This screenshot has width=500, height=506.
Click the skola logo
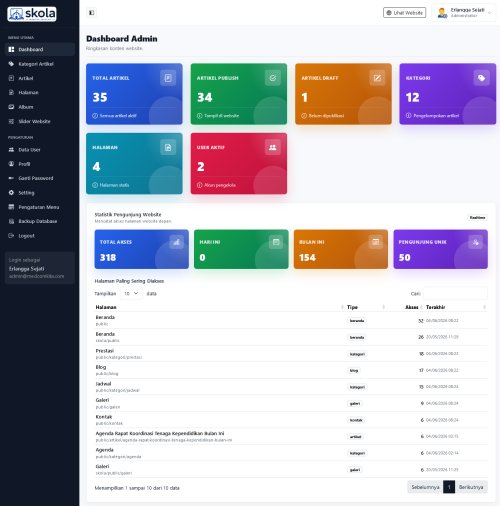(x=32, y=14)
